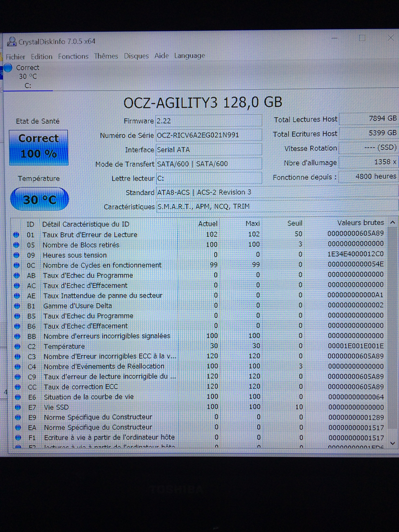The height and width of the screenshot is (532, 399).
Task: Click the SMART list scroll-up arrow
Action: [392, 222]
